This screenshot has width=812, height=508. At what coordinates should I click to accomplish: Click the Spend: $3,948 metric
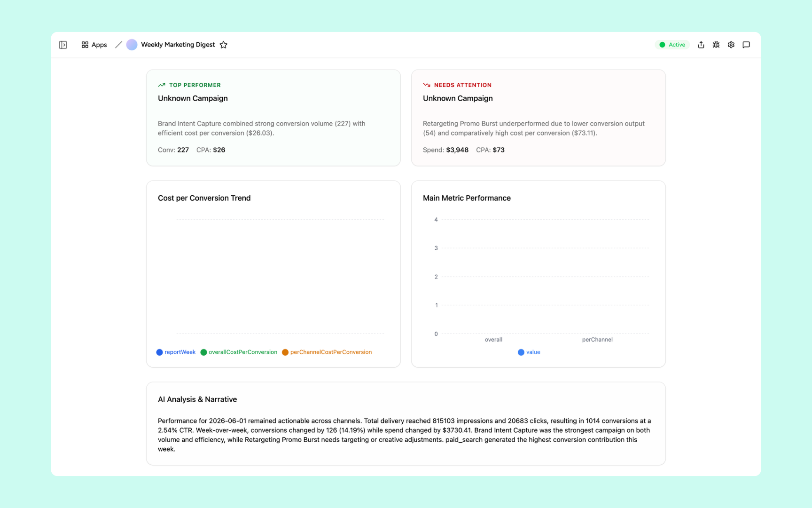click(x=445, y=150)
